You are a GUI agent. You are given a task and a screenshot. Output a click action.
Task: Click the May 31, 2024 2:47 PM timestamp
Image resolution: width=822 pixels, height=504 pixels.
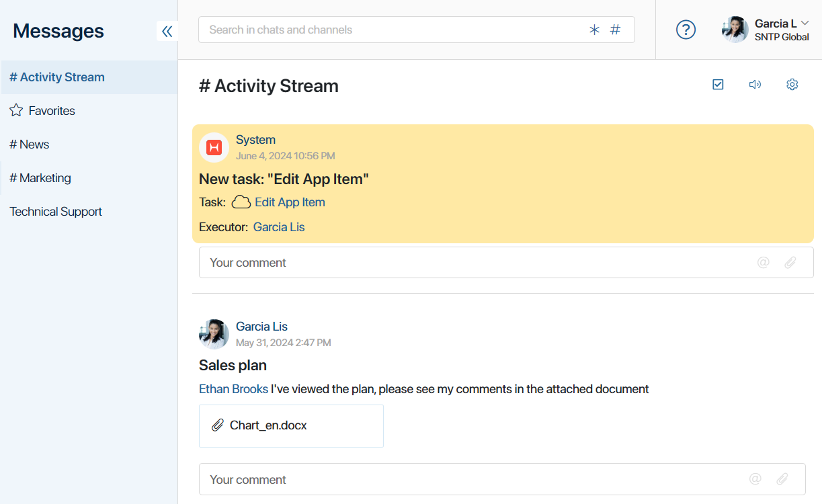283,343
